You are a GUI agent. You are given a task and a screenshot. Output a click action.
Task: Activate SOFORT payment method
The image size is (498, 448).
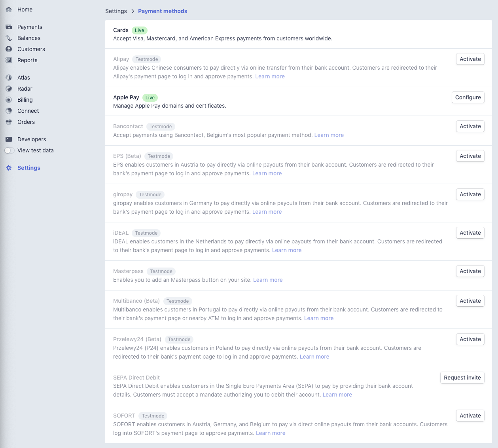[470, 416]
